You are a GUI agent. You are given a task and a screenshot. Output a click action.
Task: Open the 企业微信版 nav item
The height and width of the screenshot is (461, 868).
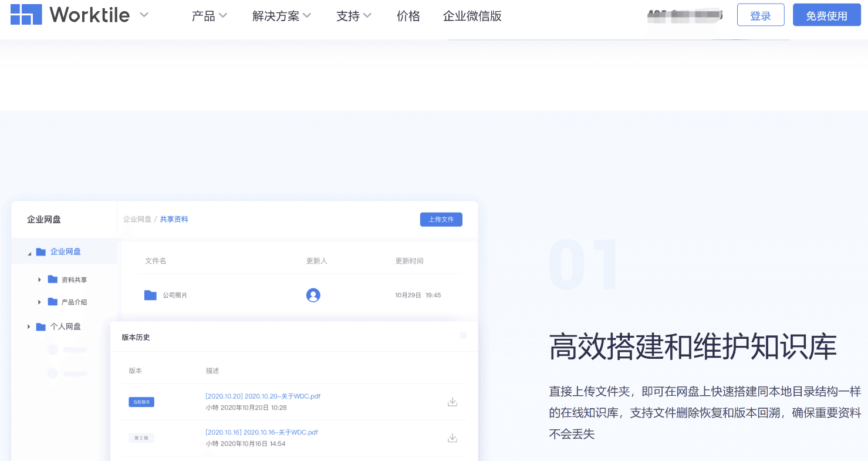click(472, 16)
